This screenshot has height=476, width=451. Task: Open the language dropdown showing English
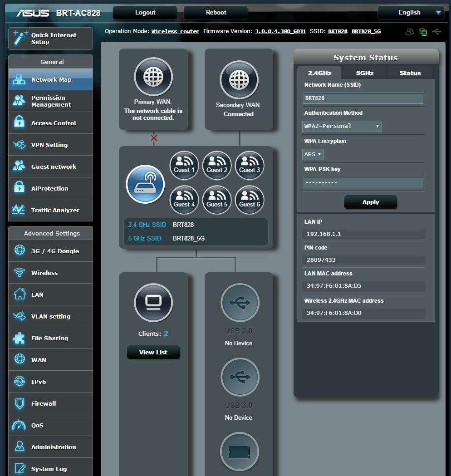point(411,13)
